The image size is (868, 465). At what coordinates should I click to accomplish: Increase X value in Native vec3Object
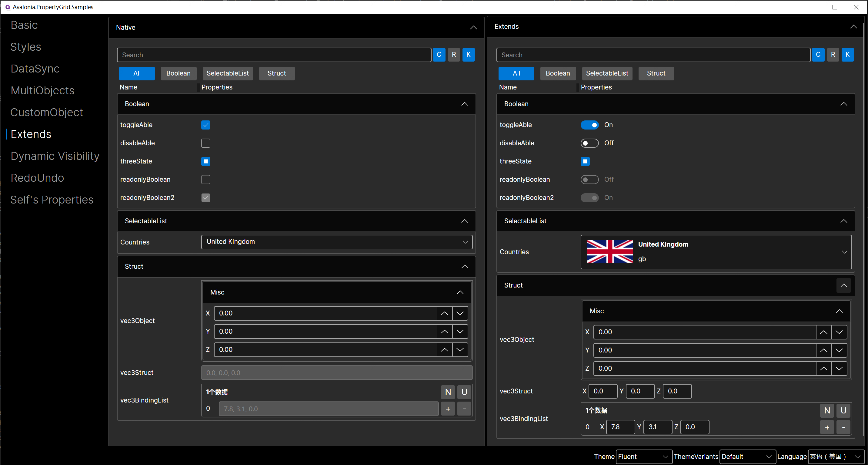click(444, 313)
